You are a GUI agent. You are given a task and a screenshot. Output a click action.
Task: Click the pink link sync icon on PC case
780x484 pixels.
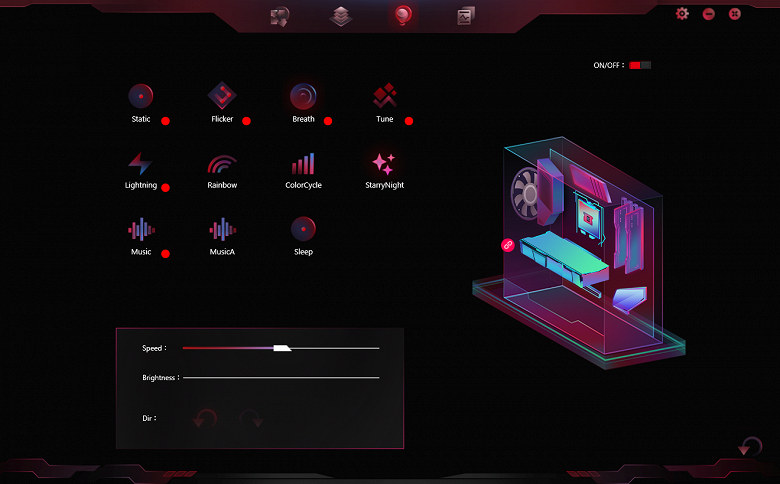point(507,245)
